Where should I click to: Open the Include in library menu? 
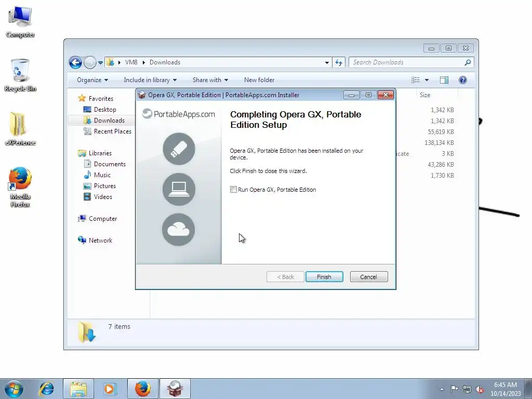point(150,80)
